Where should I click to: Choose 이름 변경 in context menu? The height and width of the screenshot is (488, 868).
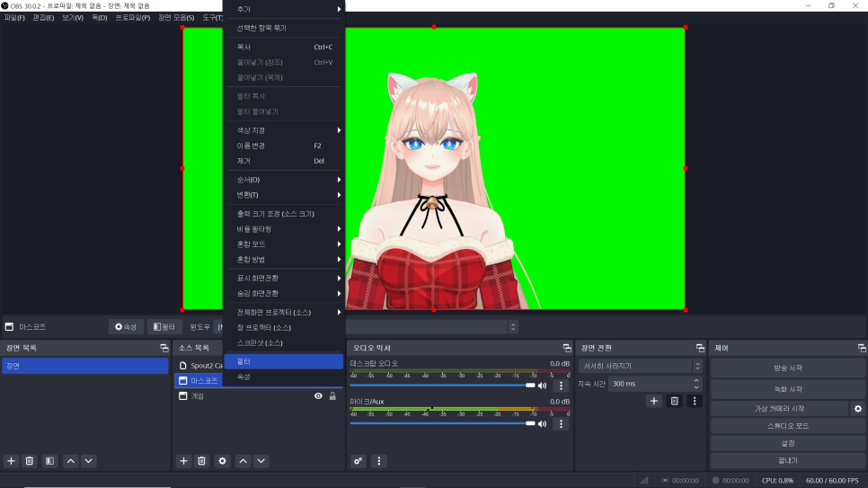click(x=284, y=146)
